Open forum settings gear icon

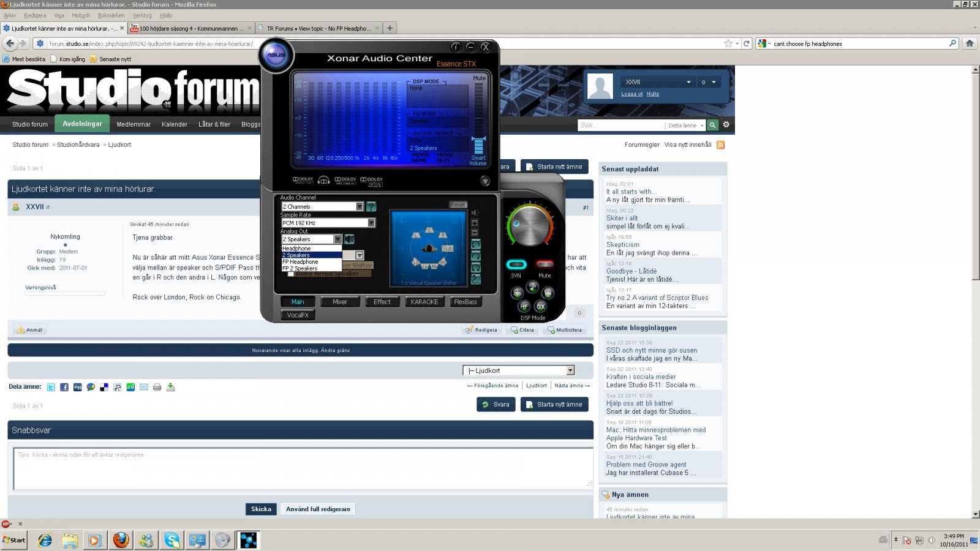[726, 125]
